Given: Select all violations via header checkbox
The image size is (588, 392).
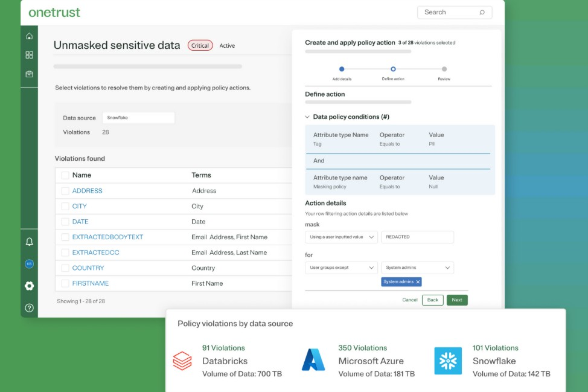Looking at the screenshot, I should click(x=64, y=175).
